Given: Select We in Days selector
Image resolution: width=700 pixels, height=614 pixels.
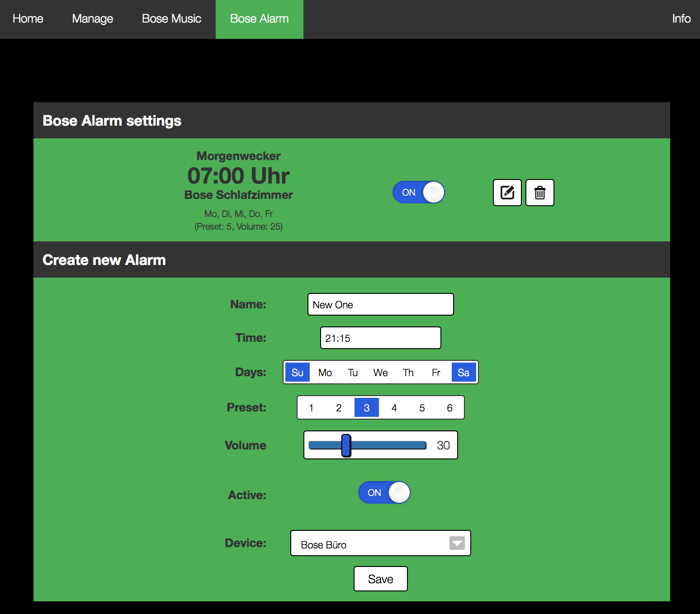Looking at the screenshot, I should pos(380,372).
